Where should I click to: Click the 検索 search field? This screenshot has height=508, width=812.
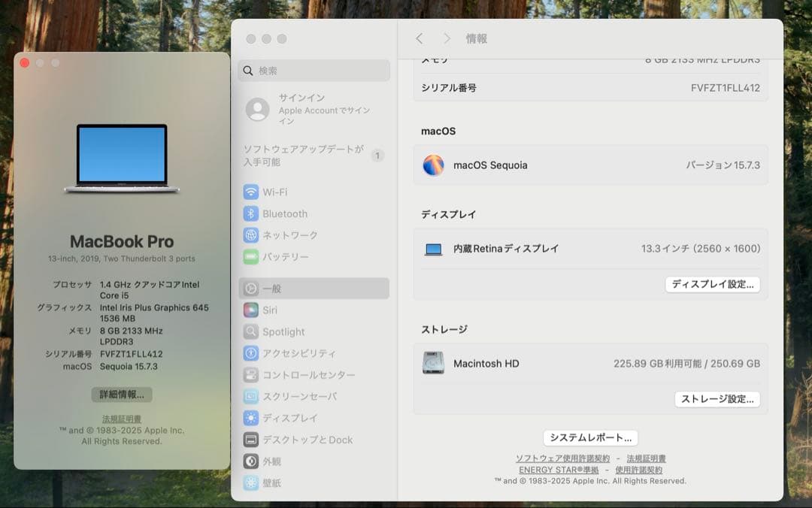point(313,70)
